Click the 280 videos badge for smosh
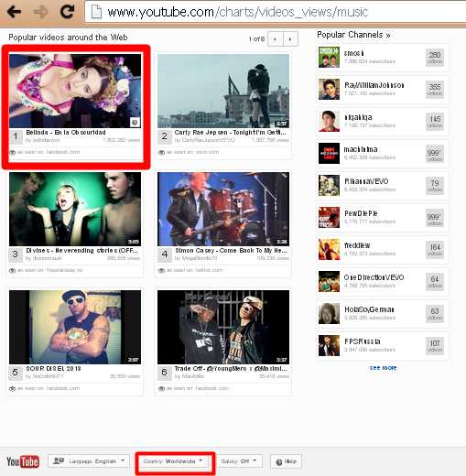The width and height of the screenshot is (466, 476). tap(435, 57)
